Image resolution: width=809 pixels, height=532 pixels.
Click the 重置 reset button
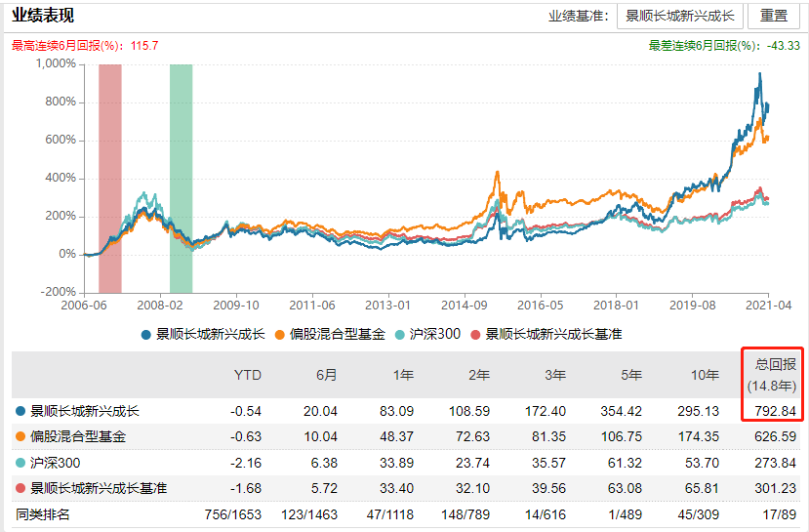point(774,16)
